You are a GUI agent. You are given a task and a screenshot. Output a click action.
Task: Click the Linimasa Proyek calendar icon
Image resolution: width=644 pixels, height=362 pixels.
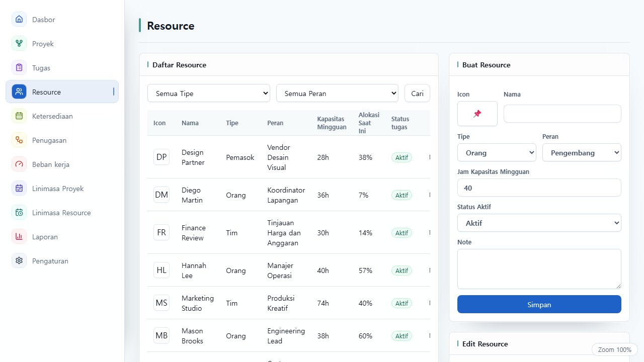pyautogui.click(x=19, y=189)
